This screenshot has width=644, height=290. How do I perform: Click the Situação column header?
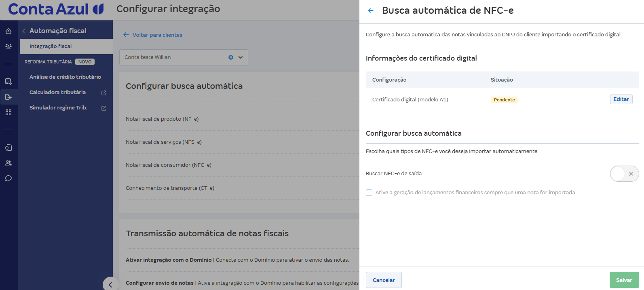(502, 80)
